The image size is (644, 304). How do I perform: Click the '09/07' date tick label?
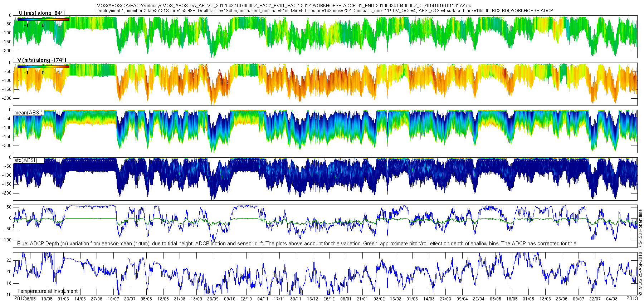pyautogui.click(x=579, y=299)
